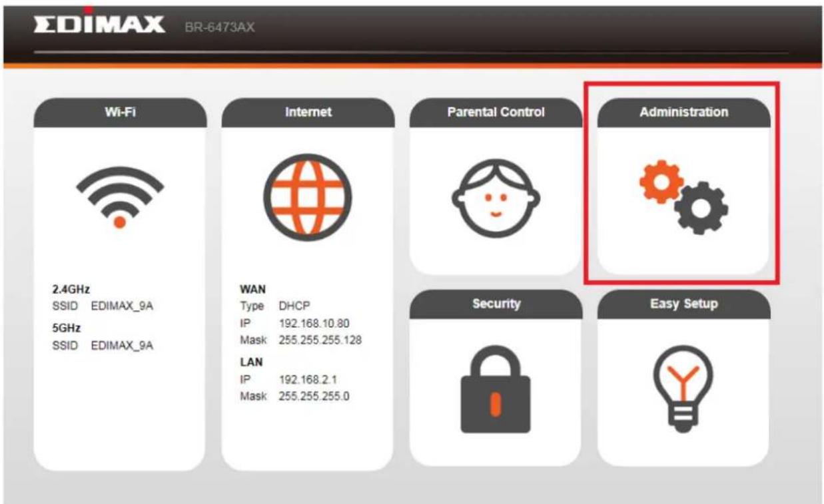
Task: Select the Parental Control header
Action: [496, 113]
